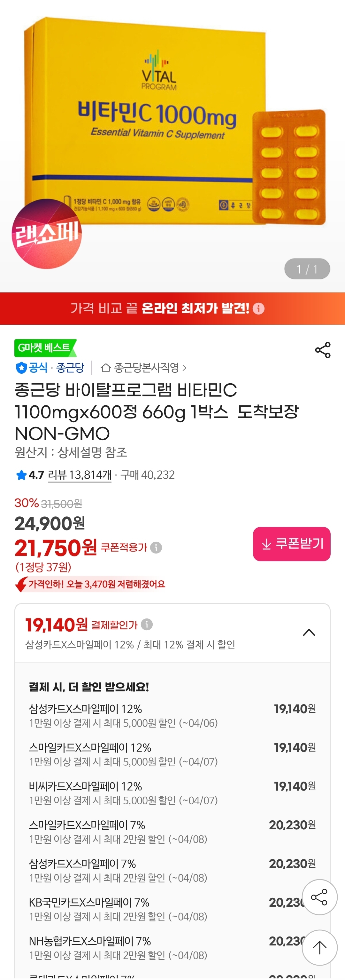Tap the 랜쇼페 round badge on product image
The height and width of the screenshot is (980, 345).
click(47, 234)
